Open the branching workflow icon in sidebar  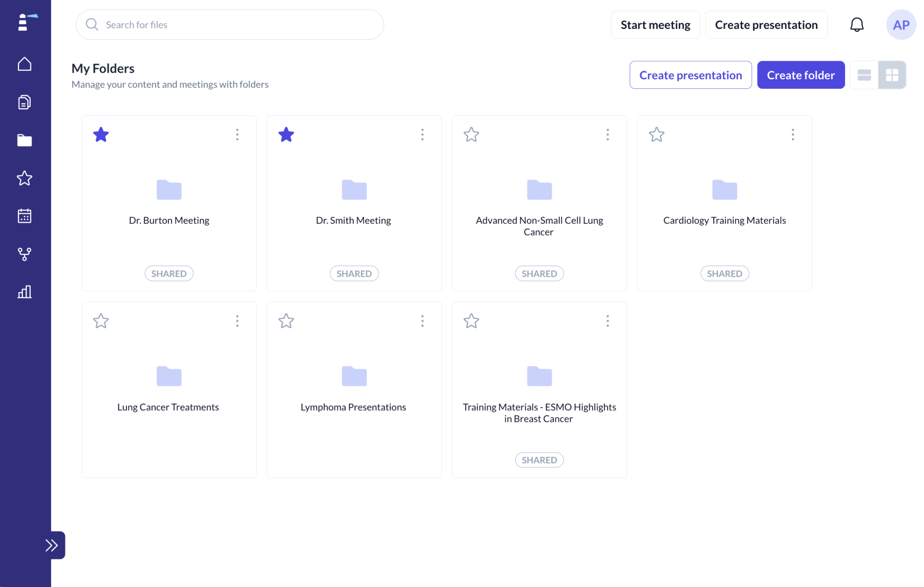24,254
